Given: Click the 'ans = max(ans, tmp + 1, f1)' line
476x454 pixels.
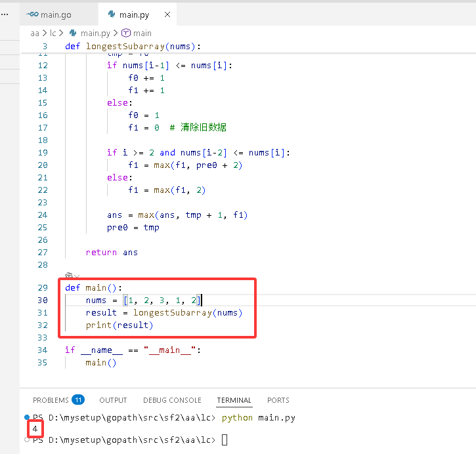Looking at the screenshot, I should point(177,215).
